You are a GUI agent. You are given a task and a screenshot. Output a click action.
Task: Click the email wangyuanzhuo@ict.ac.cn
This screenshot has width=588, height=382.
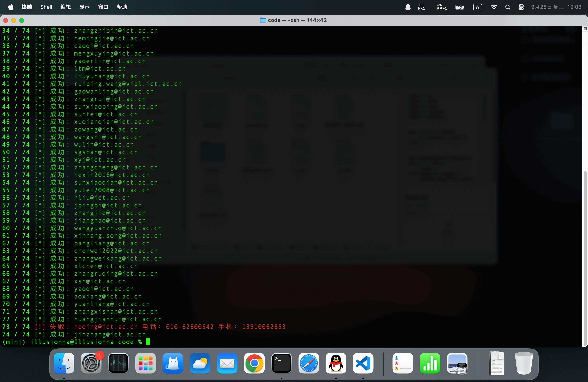tap(118, 228)
